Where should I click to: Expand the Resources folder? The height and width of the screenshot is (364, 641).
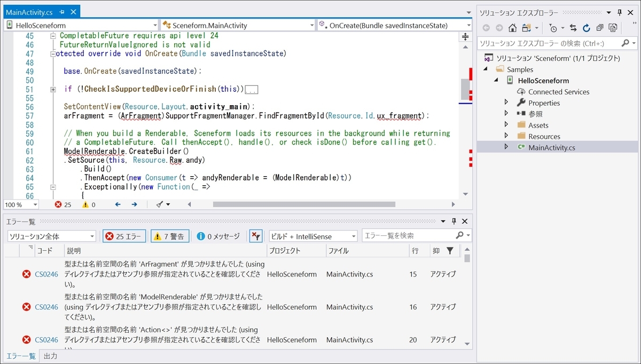[506, 136]
